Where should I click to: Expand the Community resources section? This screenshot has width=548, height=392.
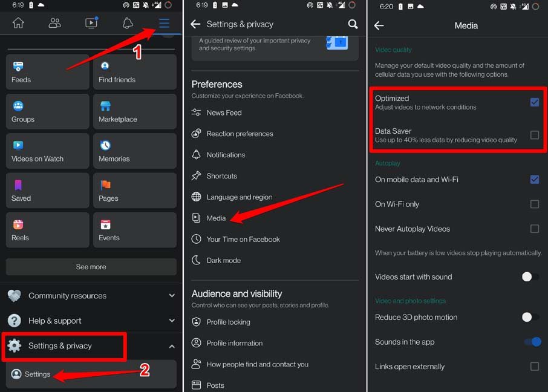click(91, 296)
